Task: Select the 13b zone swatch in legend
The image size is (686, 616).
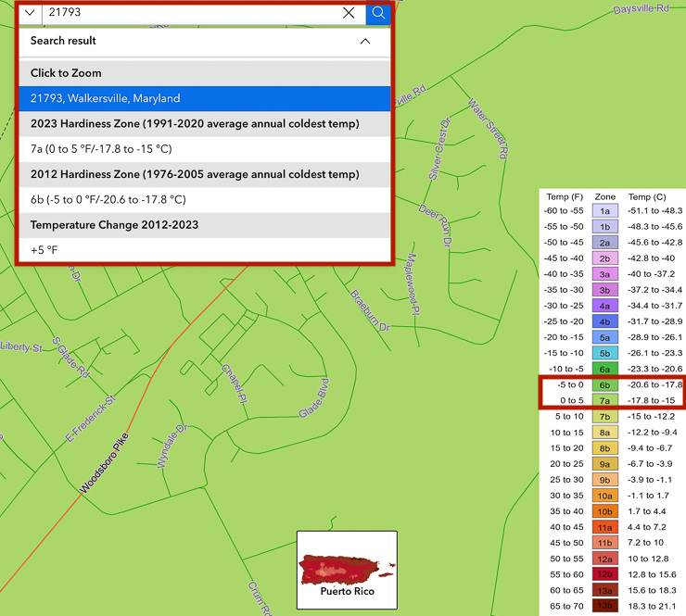Action: (x=604, y=606)
